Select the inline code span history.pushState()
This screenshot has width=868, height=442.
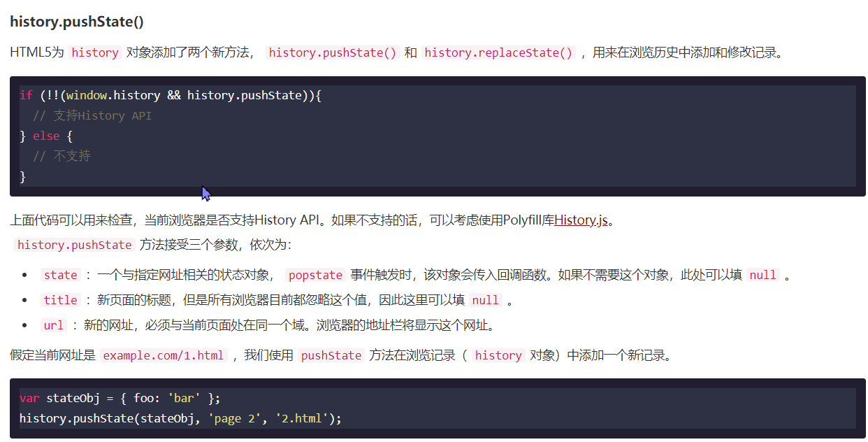[332, 52]
